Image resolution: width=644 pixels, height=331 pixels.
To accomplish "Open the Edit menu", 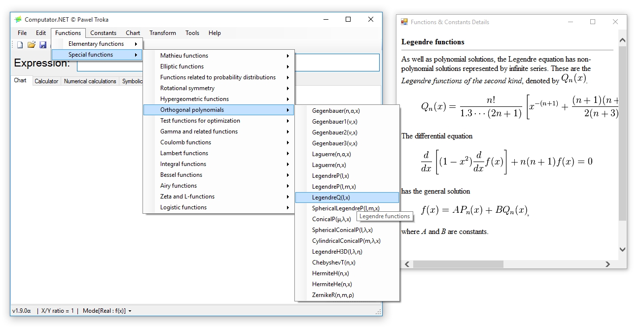I will pyautogui.click(x=41, y=33).
